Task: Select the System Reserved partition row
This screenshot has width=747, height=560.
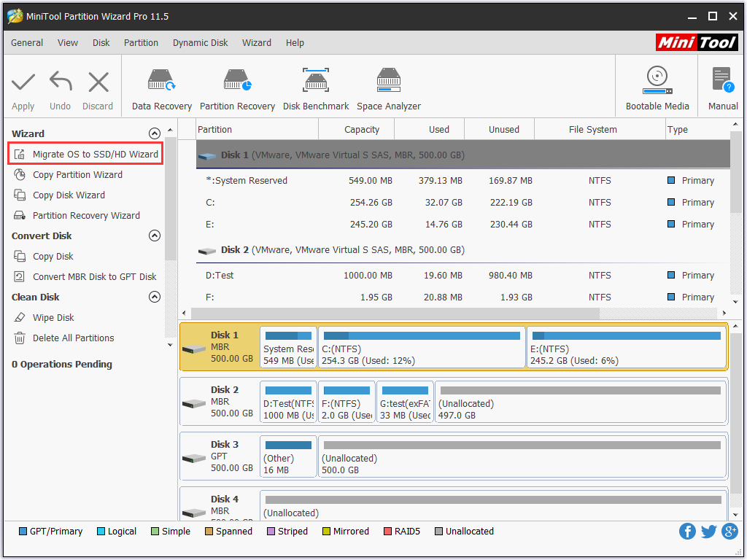Action: pos(462,181)
